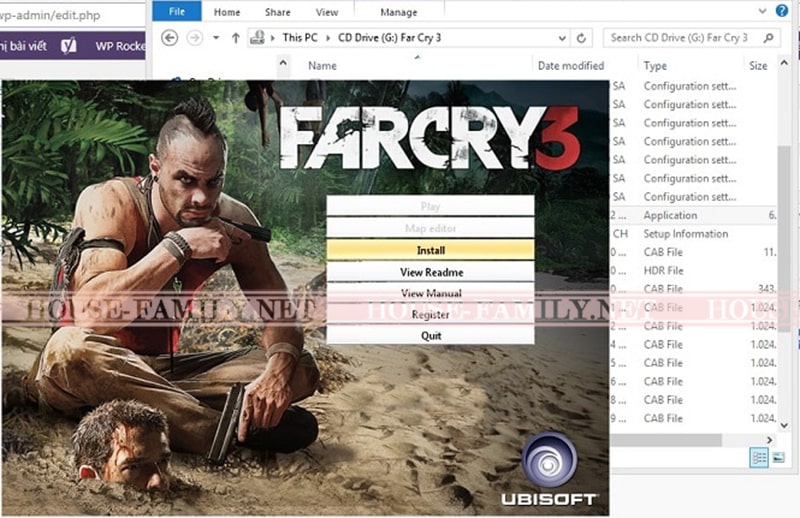Go up one folder level arrow

236,38
